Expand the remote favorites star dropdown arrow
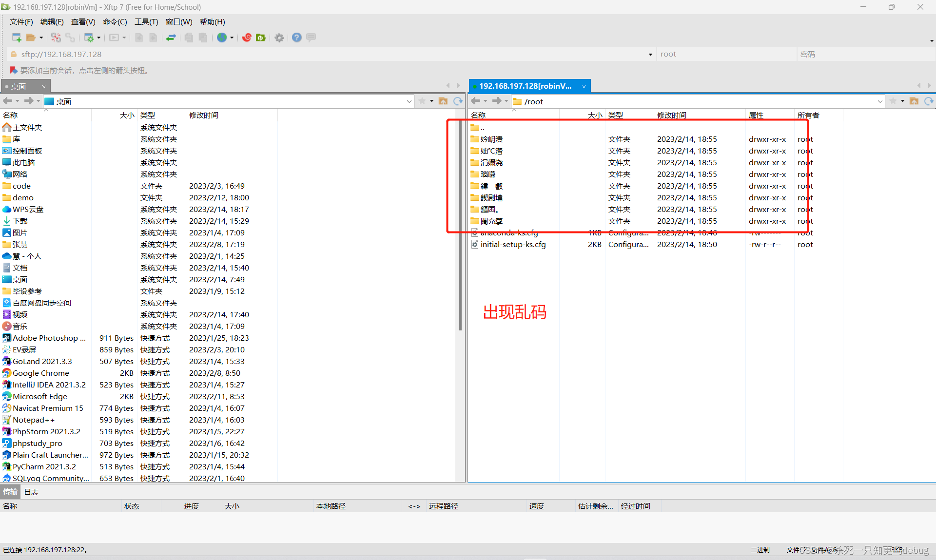Screen dimensions: 936x560 903,101
